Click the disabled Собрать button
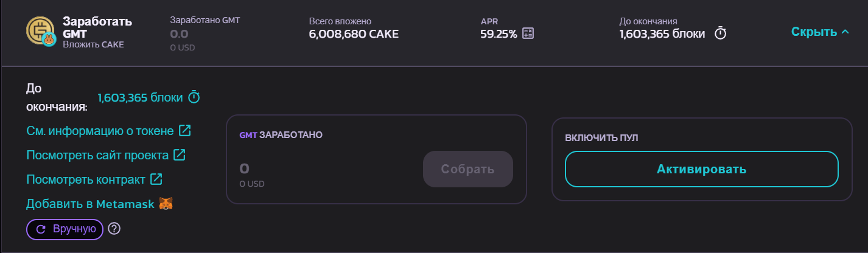The height and width of the screenshot is (253, 868). click(x=467, y=169)
